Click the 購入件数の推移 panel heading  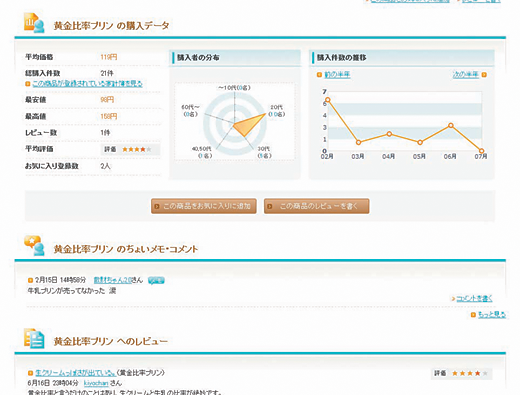coord(342,57)
